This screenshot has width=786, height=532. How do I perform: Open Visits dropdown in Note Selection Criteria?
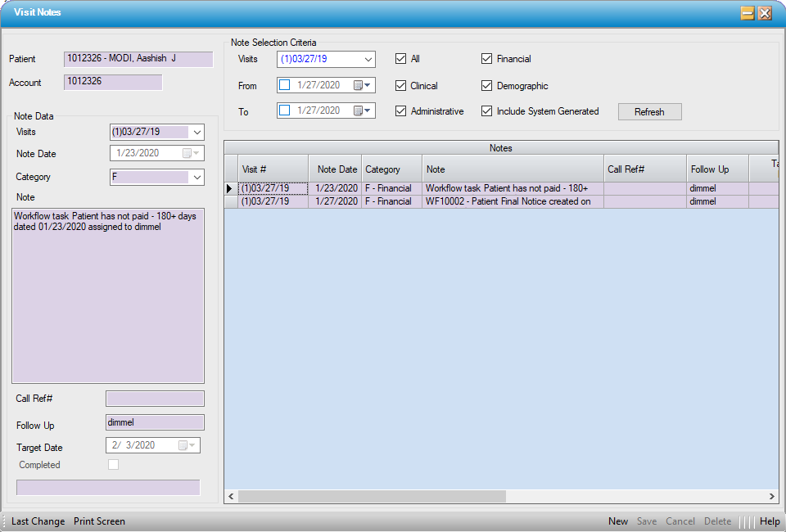coord(368,59)
